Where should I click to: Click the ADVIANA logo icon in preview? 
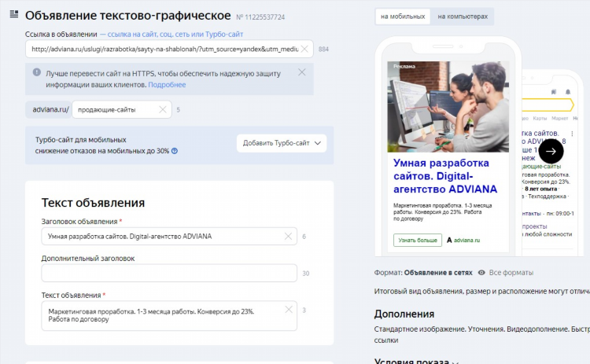point(449,240)
